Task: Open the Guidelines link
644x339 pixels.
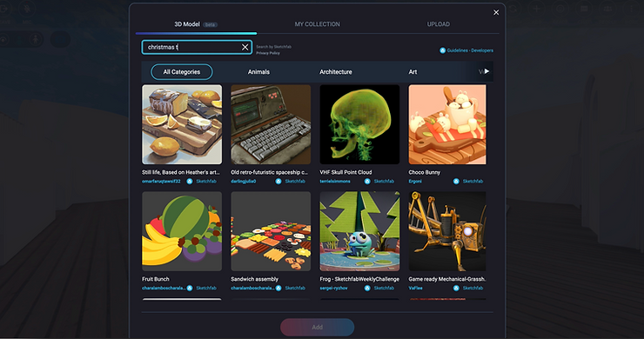Action: tap(457, 50)
